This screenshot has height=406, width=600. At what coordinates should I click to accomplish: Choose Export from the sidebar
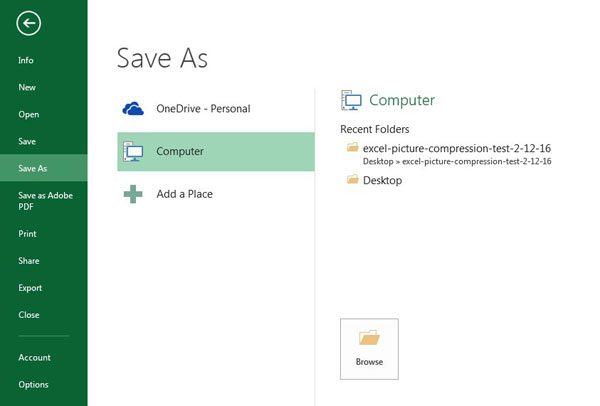30,288
